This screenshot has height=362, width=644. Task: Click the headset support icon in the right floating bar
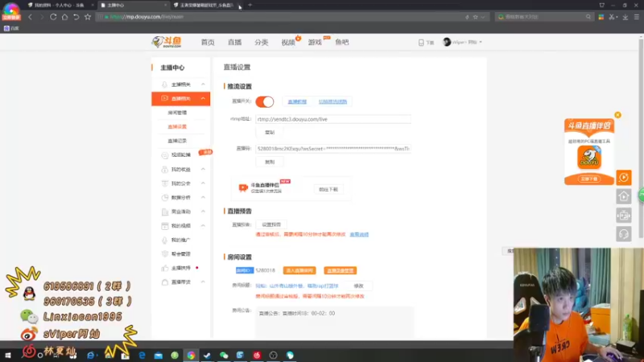tap(623, 234)
